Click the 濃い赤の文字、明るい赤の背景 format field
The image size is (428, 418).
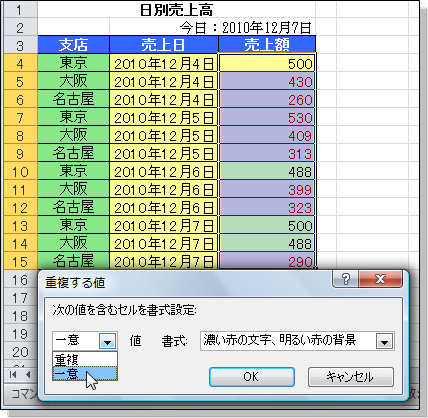click(x=288, y=341)
